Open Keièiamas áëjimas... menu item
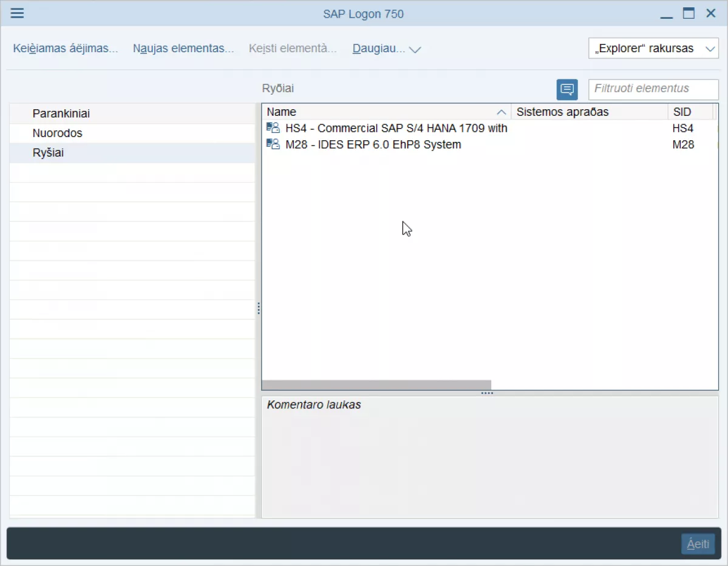 point(66,49)
